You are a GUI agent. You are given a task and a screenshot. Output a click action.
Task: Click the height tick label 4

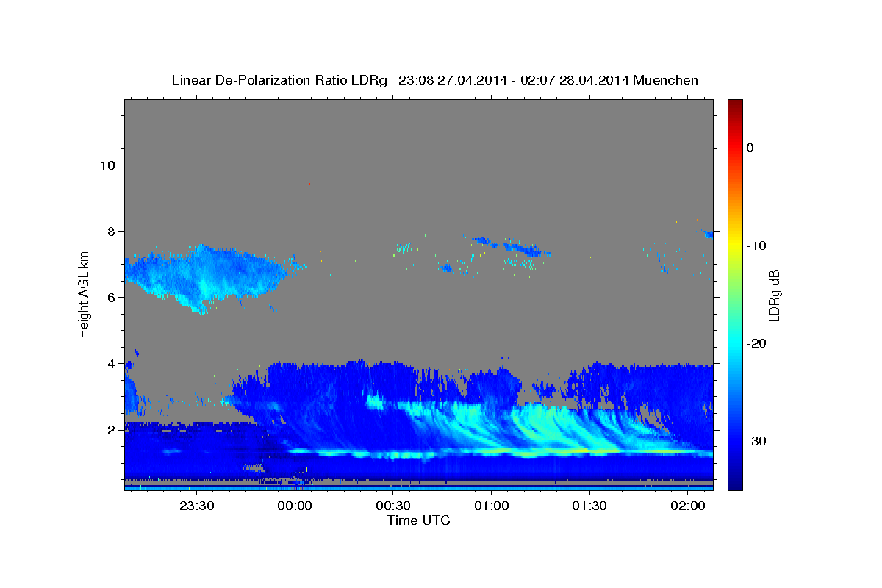pos(110,363)
